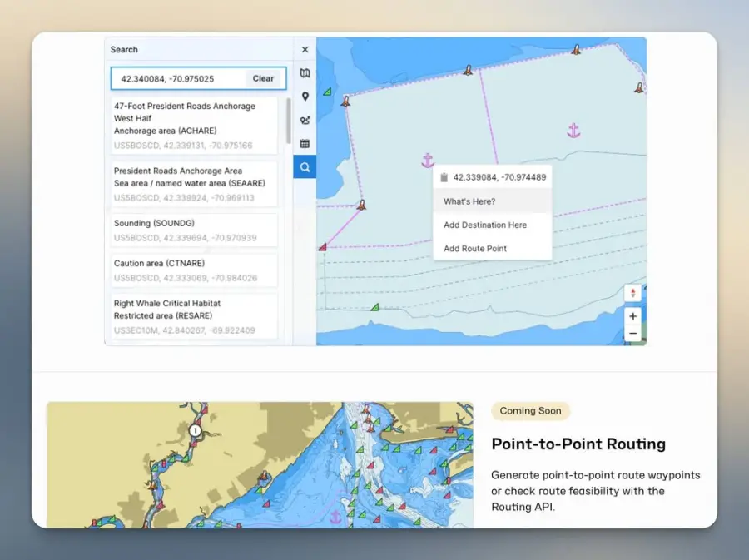The image size is (749, 560).
Task: Zoom in the map with plus button
Action: 633,316
